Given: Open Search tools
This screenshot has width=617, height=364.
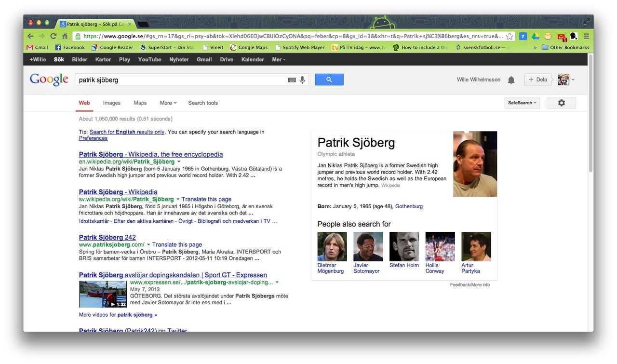Looking at the screenshot, I should click(x=203, y=103).
